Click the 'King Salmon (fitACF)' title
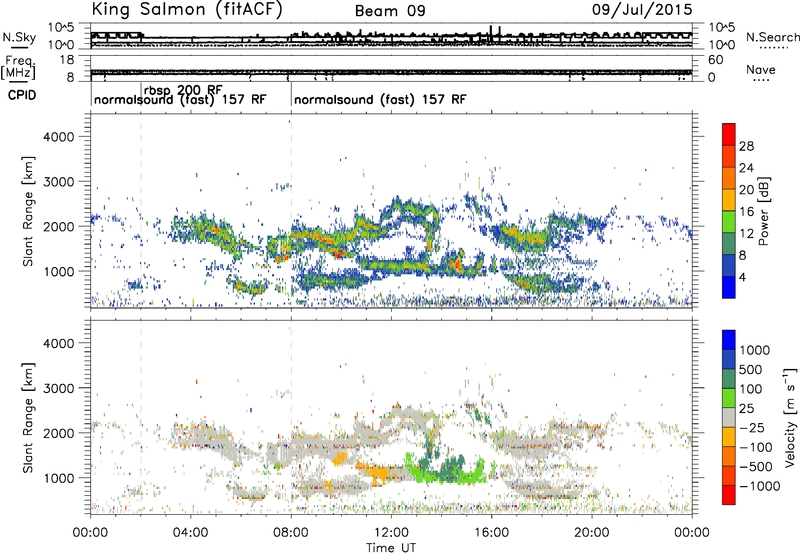This screenshot has width=800, height=554. click(187, 10)
